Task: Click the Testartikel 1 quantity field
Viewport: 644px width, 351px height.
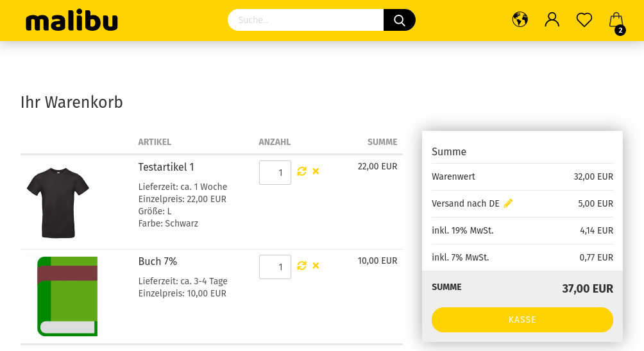Action: pos(275,173)
